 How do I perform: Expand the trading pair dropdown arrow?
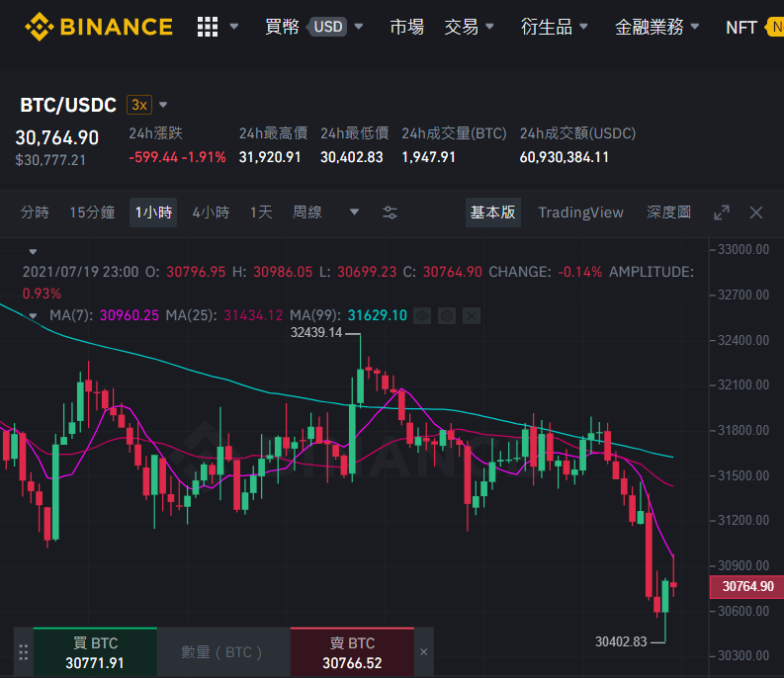coord(163,105)
